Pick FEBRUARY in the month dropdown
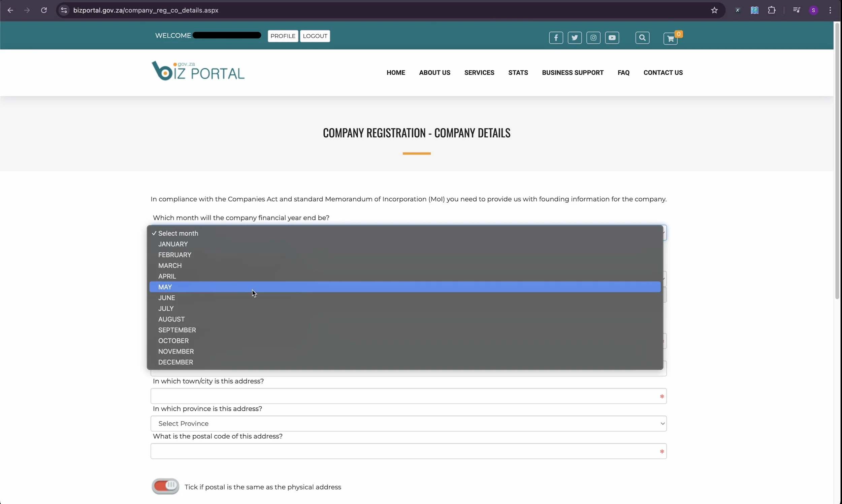This screenshot has height=504, width=842. point(174,255)
